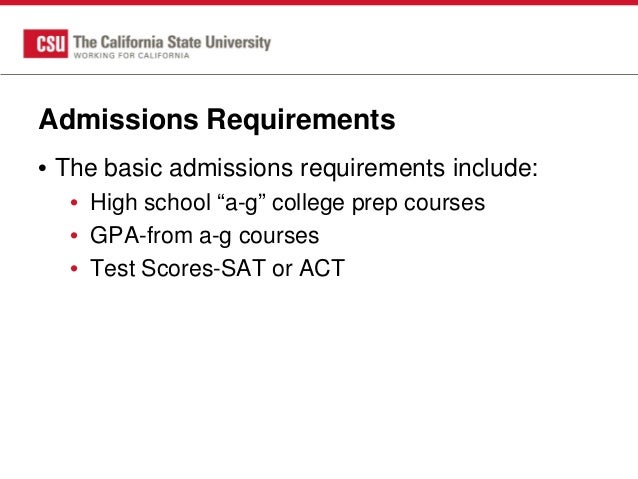Click the red bar along the slide top
638x479 pixels.
319,2
